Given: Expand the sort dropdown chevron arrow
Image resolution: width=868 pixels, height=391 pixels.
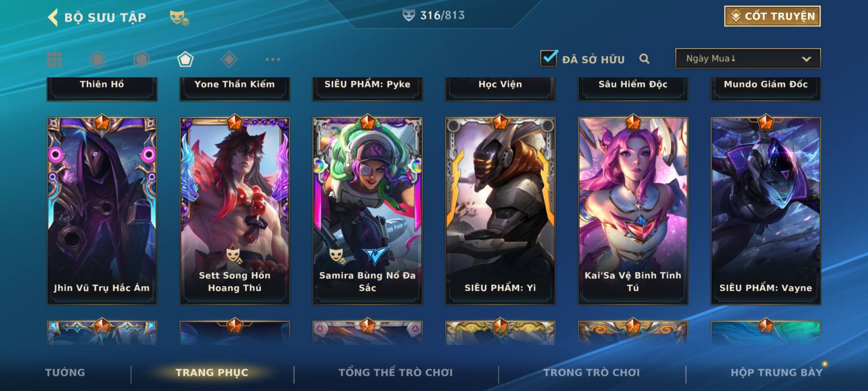Looking at the screenshot, I should point(806,59).
